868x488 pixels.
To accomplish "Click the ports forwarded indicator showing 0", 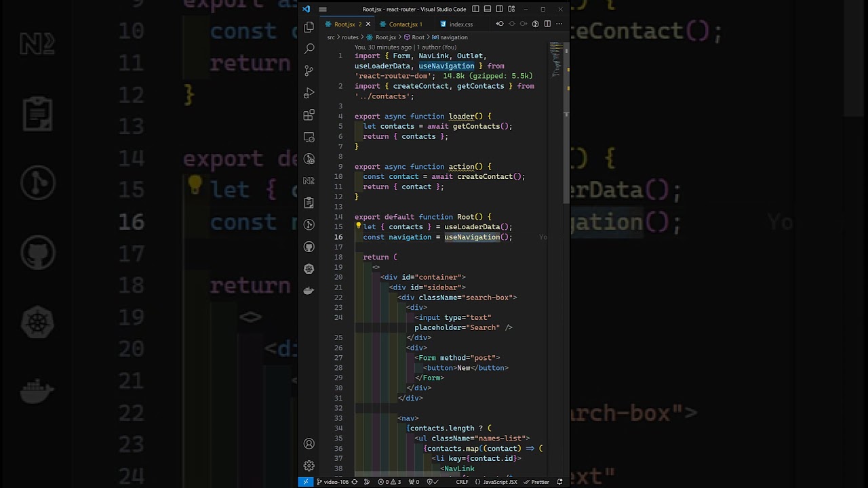I will coord(414,482).
